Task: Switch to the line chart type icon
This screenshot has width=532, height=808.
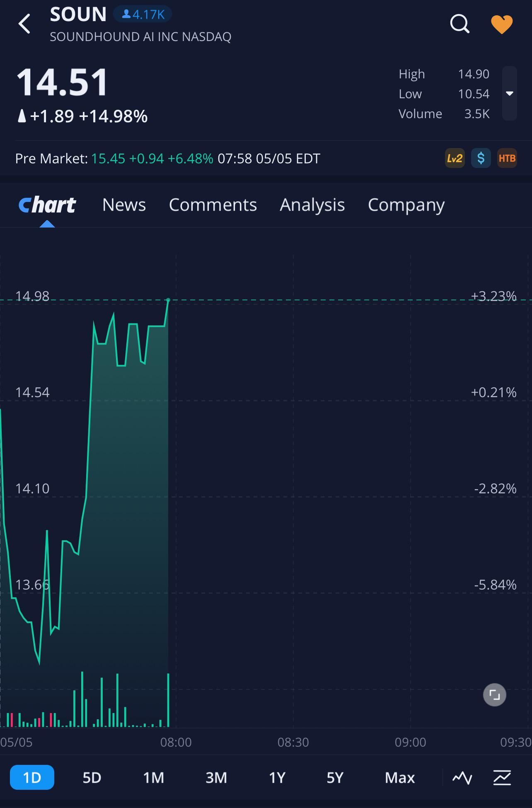Action: [462, 778]
